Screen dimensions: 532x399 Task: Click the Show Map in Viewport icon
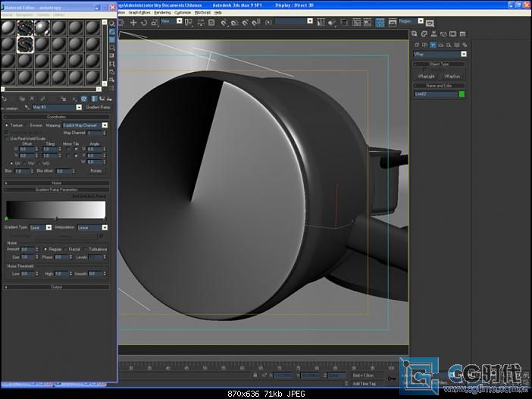point(84,98)
